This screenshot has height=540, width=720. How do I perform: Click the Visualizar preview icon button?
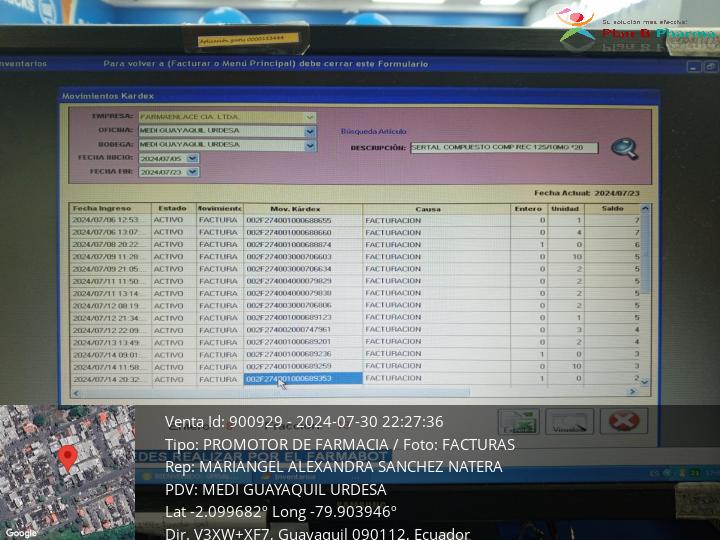(569, 421)
